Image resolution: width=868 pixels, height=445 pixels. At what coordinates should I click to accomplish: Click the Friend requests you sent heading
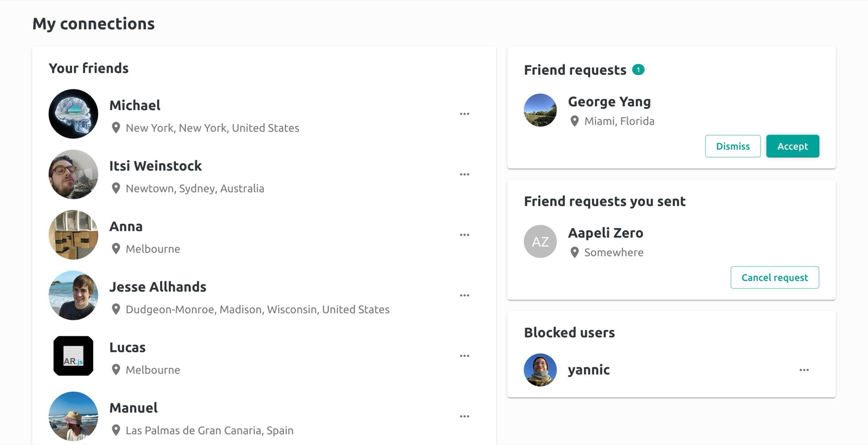(604, 201)
